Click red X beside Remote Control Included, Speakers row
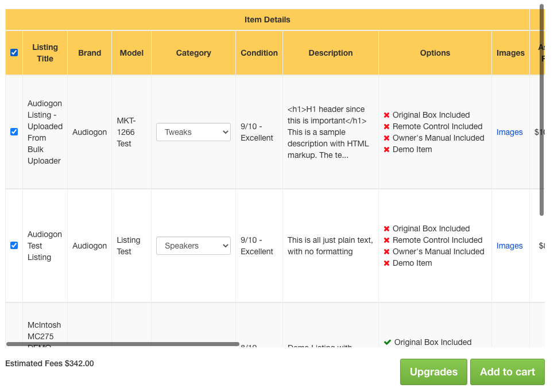 386,240
